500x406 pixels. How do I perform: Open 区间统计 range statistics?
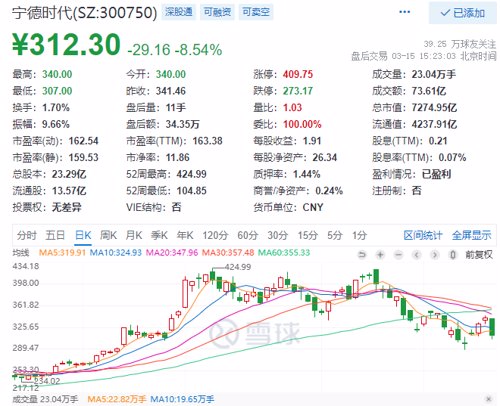click(x=423, y=235)
